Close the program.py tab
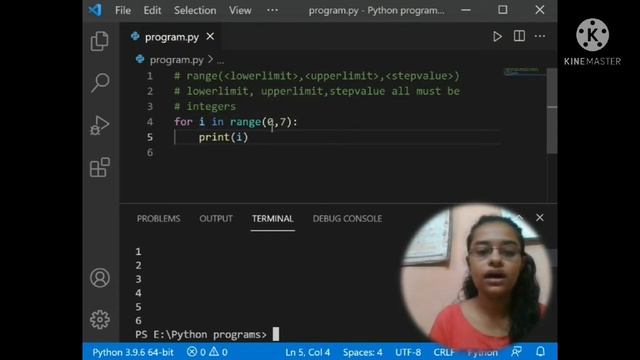Viewport: 640px width, 360px height. [x=210, y=37]
